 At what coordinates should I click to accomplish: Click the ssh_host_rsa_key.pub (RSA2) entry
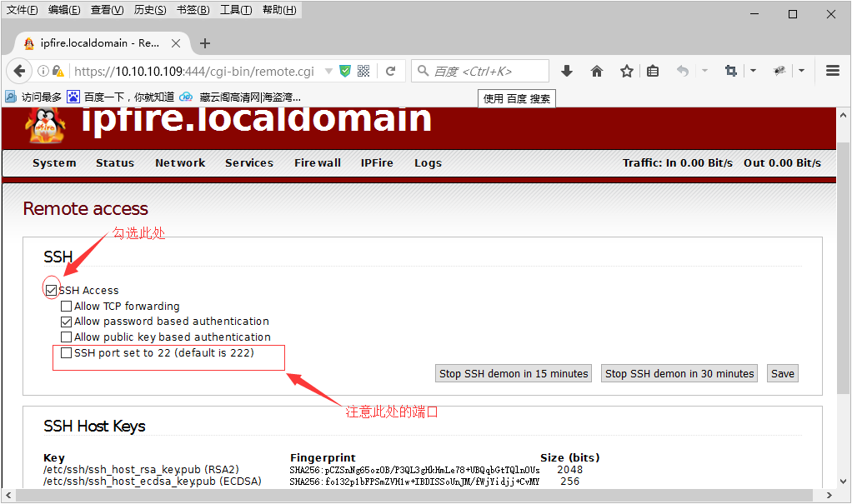[141, 470]
